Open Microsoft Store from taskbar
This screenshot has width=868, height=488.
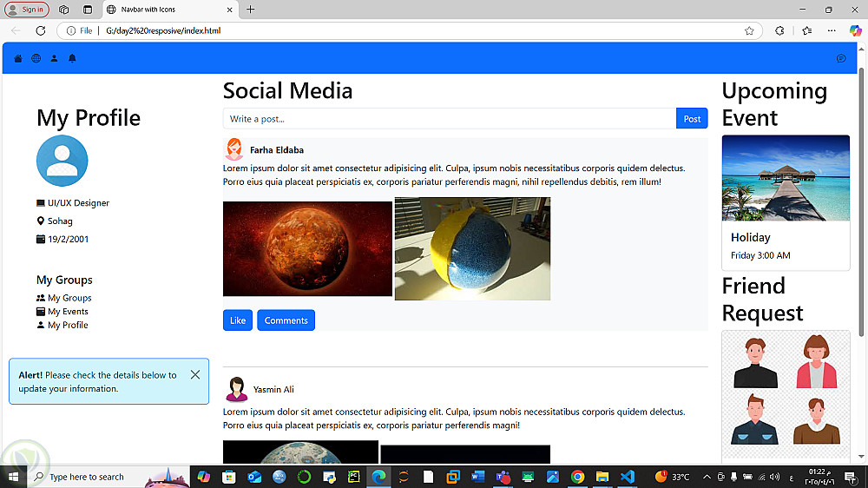coord(228,477)
